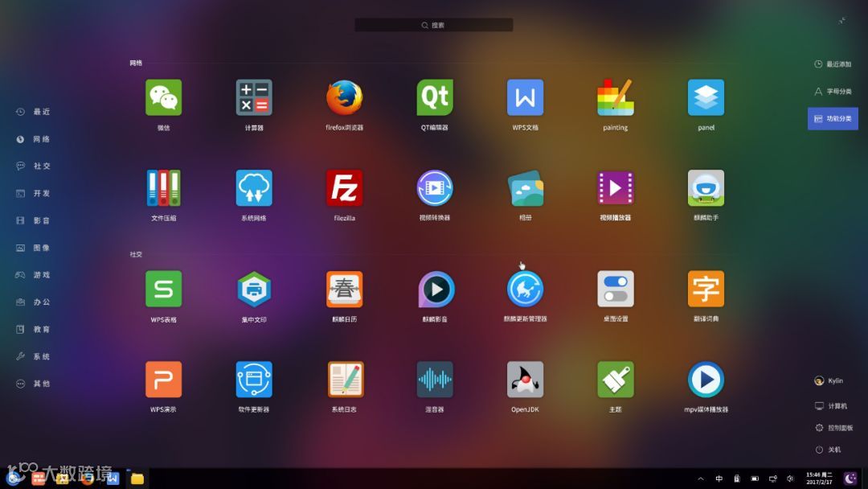The height and width of the screenshot is (489, 868).
Task: Open the Firefox浏览器 app
Action: [344, 97]
